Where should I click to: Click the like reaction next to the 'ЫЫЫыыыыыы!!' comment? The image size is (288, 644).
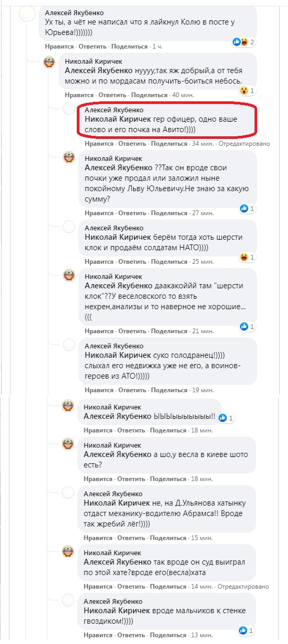223,418
